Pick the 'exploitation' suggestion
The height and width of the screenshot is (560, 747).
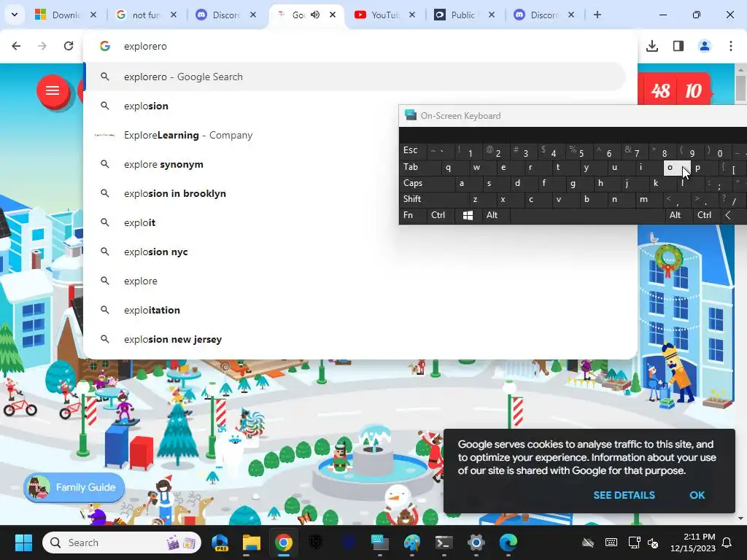[355, 310]
